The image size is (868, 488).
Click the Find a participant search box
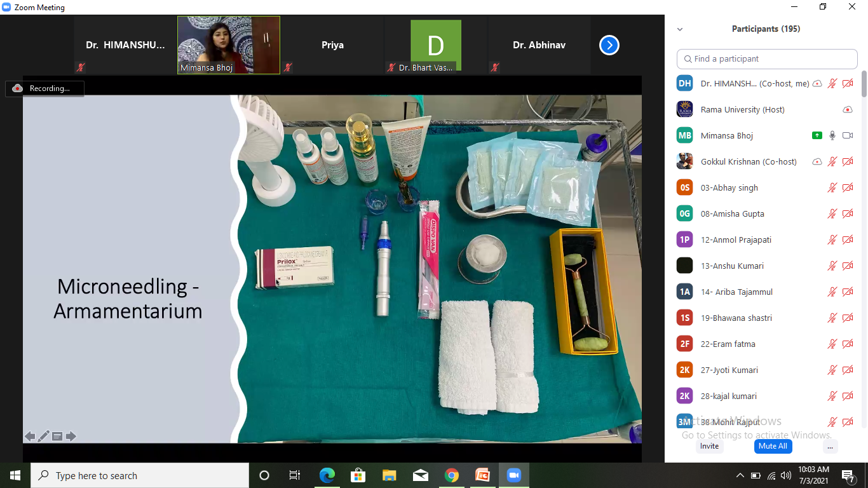coord(767,58)
